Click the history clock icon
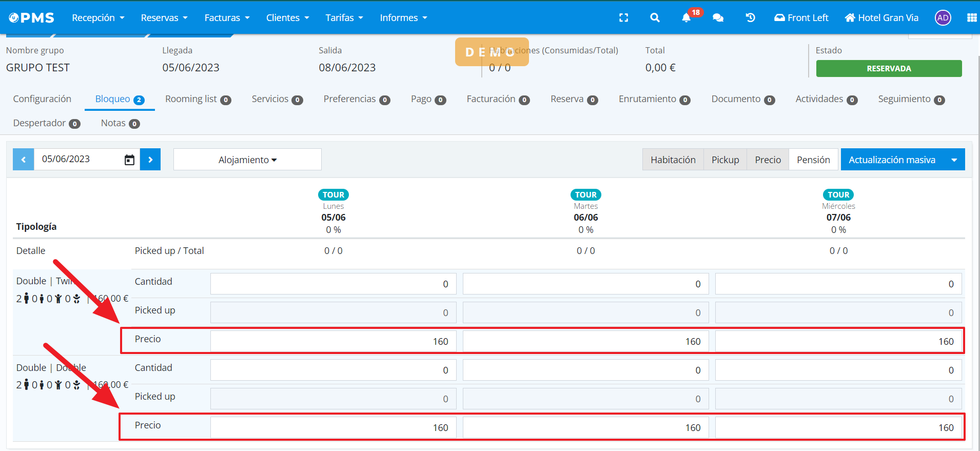Viewport: 980px width, 451px height. pos(750,18)
